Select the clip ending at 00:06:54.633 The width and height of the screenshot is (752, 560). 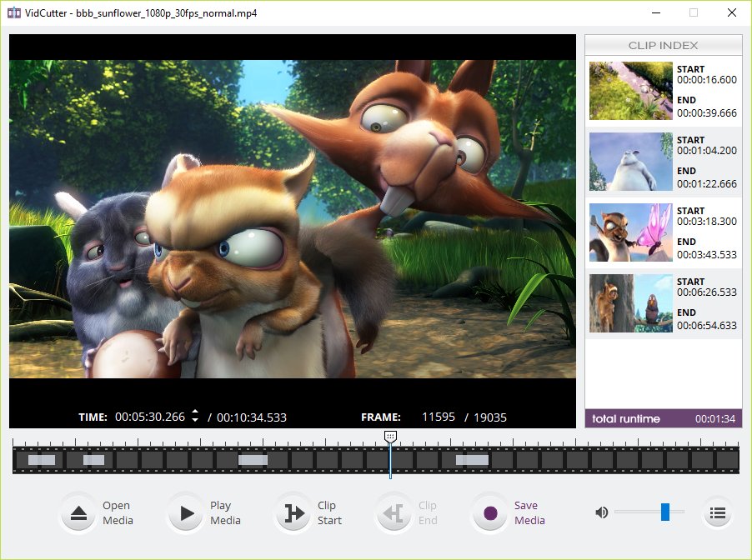[664, 304]
